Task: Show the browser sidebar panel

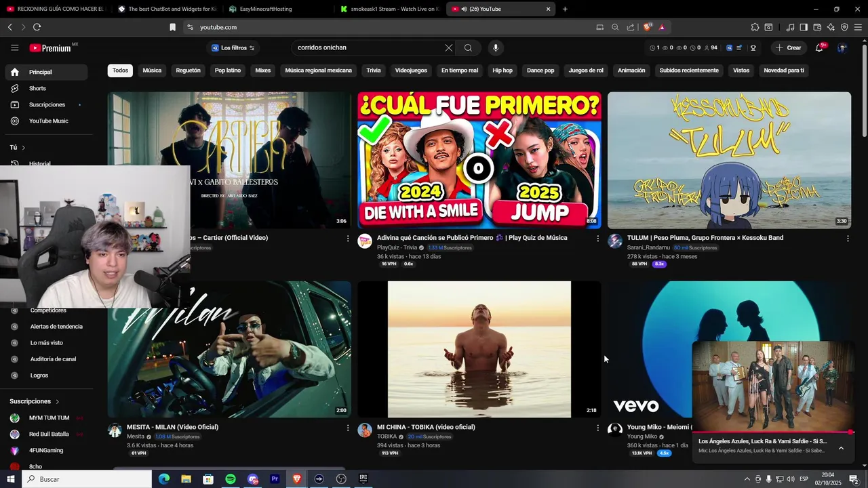Action: (804, 27)
